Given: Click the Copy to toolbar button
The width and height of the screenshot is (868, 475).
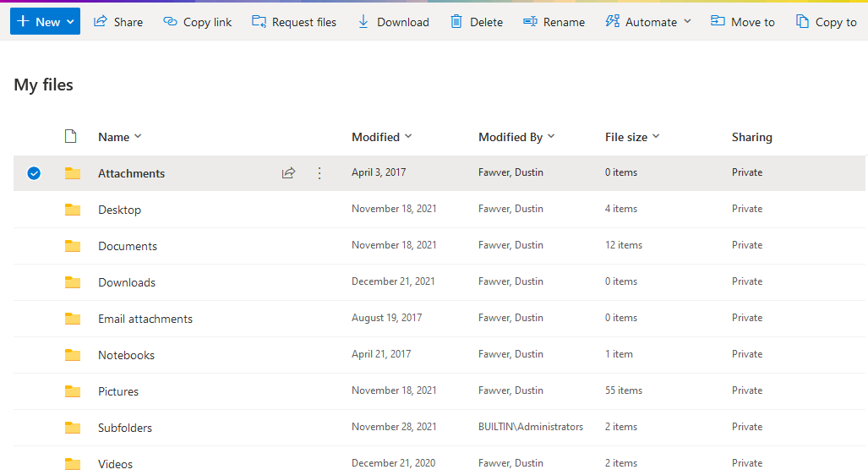Looking at the screenshot, I should 826,22.
